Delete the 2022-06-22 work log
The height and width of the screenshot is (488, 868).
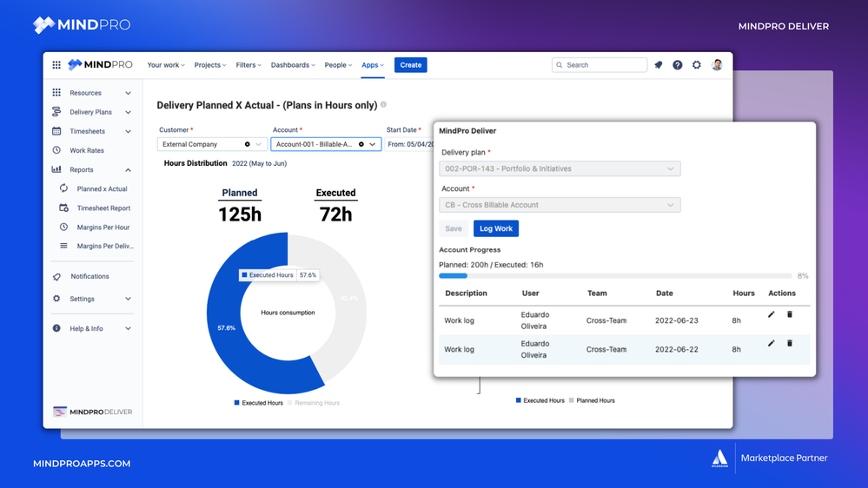point(790,343)
